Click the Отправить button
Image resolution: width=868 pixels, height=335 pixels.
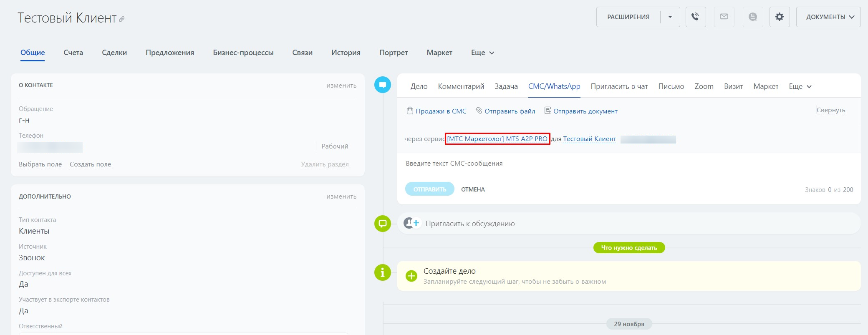(429, 189)
